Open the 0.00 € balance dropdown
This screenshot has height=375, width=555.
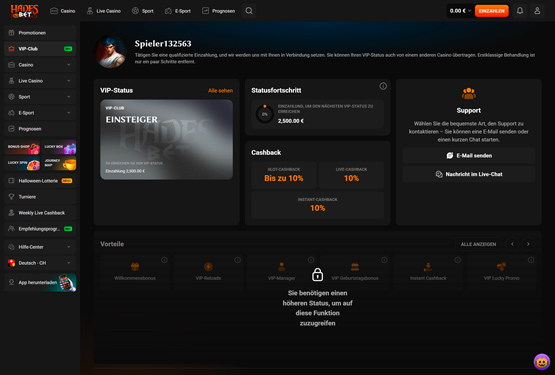pos(460,11)
